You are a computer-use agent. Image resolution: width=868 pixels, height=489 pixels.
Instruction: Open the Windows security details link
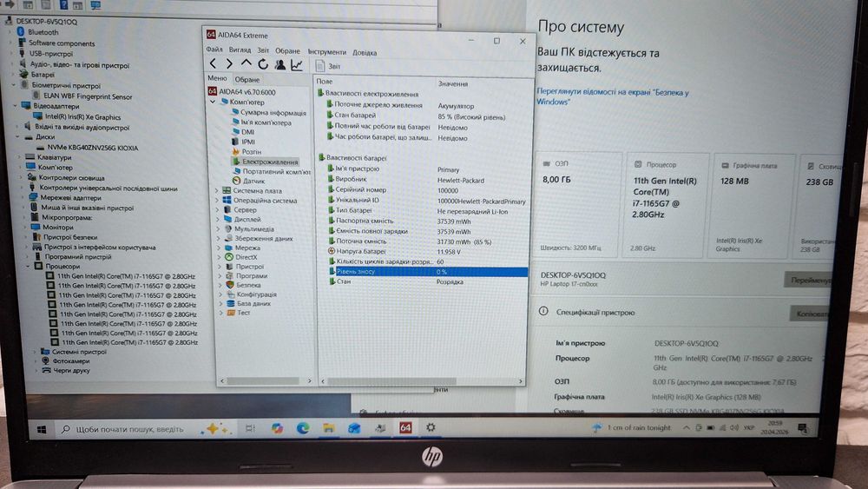click(612, 97)
